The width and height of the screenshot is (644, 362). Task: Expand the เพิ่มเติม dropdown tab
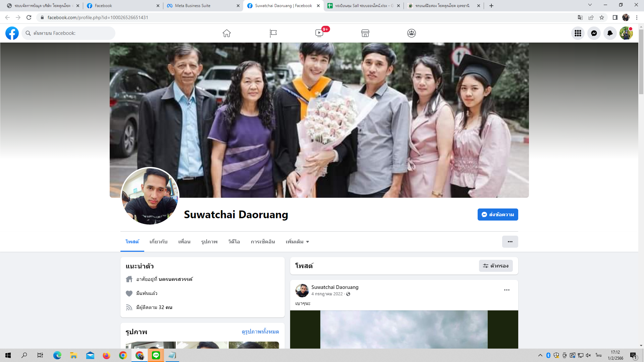click(297, 242)
